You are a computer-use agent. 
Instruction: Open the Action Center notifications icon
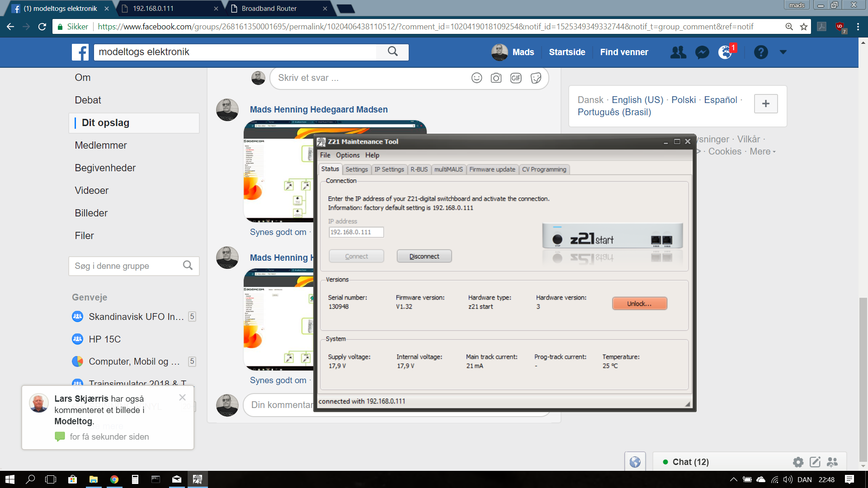pyautogui.click(x=849, y=479)
